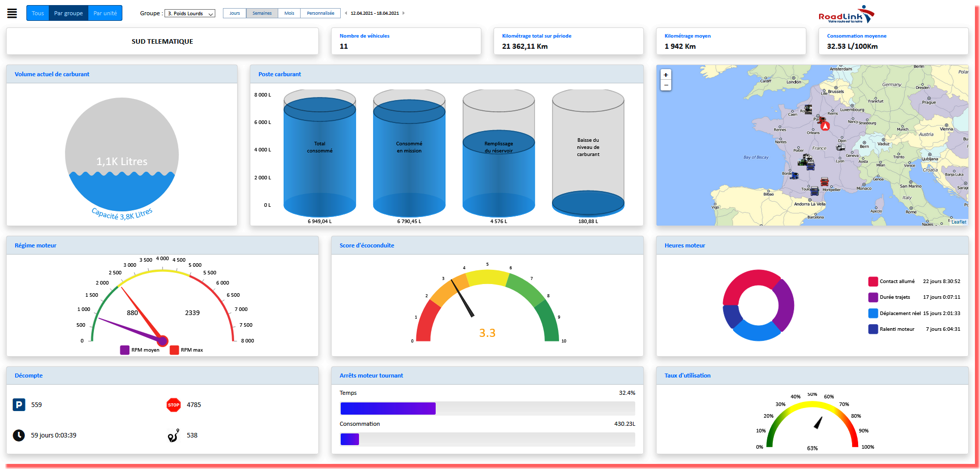
Task: Switch filter to Tous
Action: click(38, 13)
